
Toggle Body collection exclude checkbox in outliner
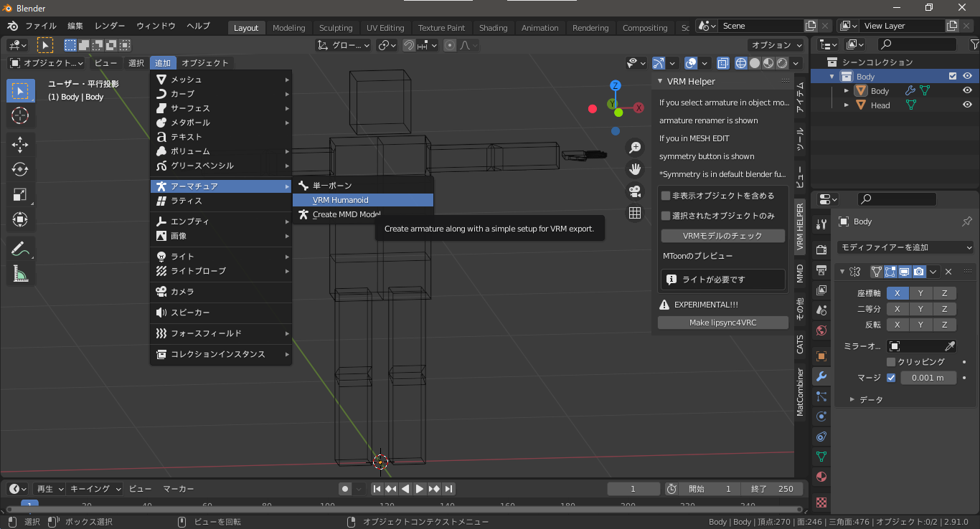(953, 77)
